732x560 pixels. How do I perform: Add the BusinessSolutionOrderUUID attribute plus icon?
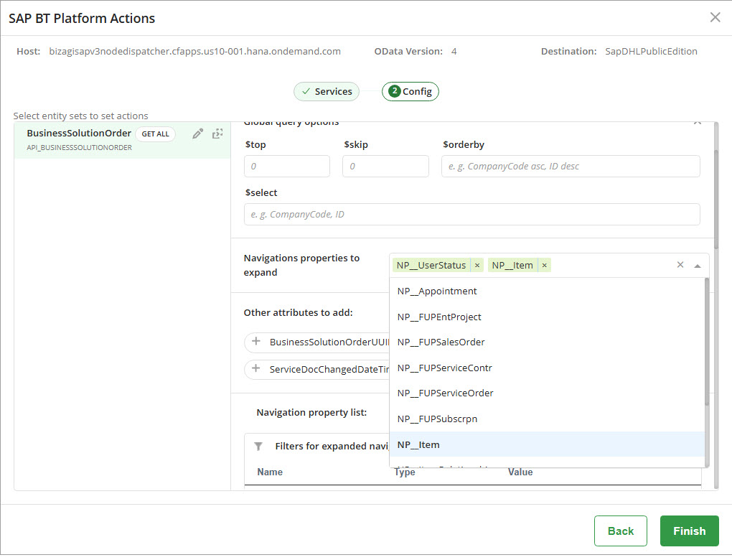click(x=255, y=342)
